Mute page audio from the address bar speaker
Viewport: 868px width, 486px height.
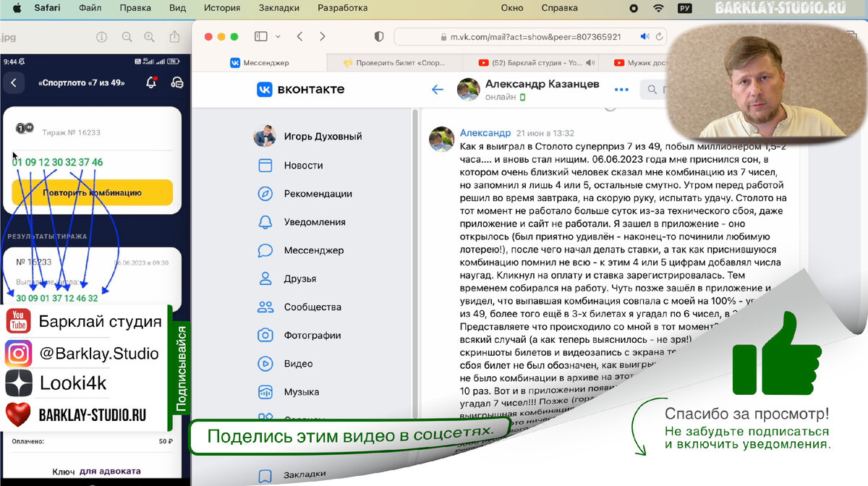[x=644, y=36]
